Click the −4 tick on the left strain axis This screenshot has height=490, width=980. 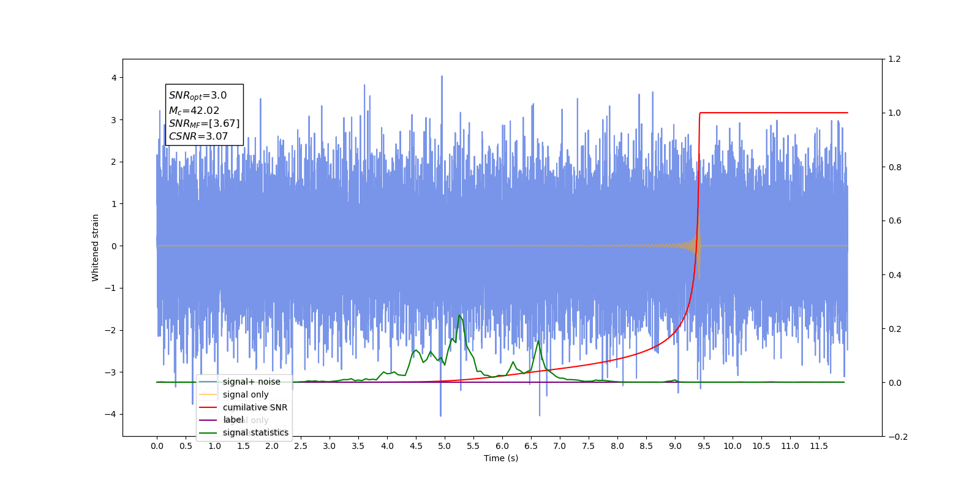tap(110, 414)
